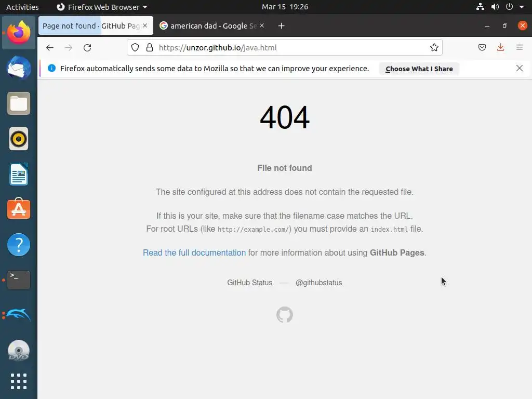Viewport: 532px width, 399px height.
Task: Expand the system menu arrow
Action: tap(522, 7)
